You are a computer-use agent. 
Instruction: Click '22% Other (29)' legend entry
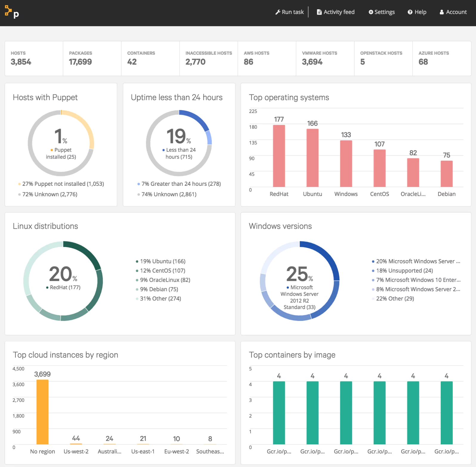pyautogui.click(x=393, y=299)
